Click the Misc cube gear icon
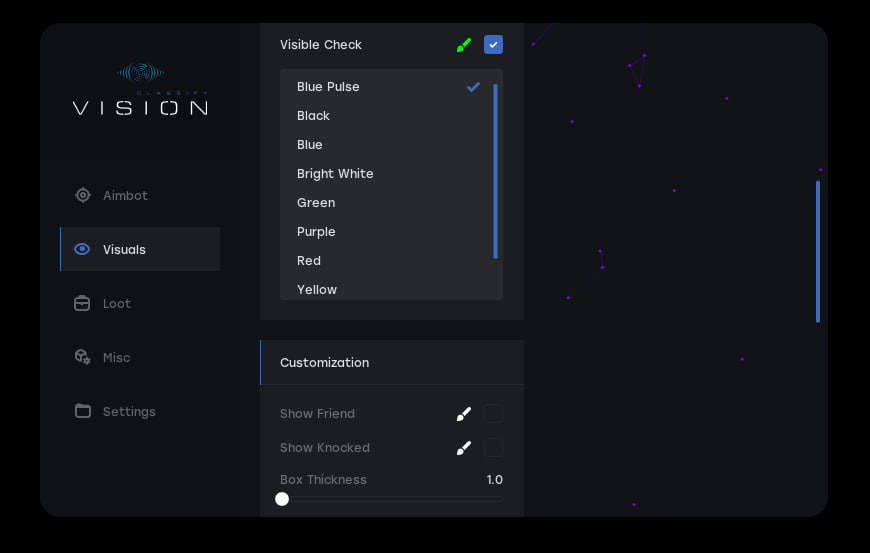 83,357
